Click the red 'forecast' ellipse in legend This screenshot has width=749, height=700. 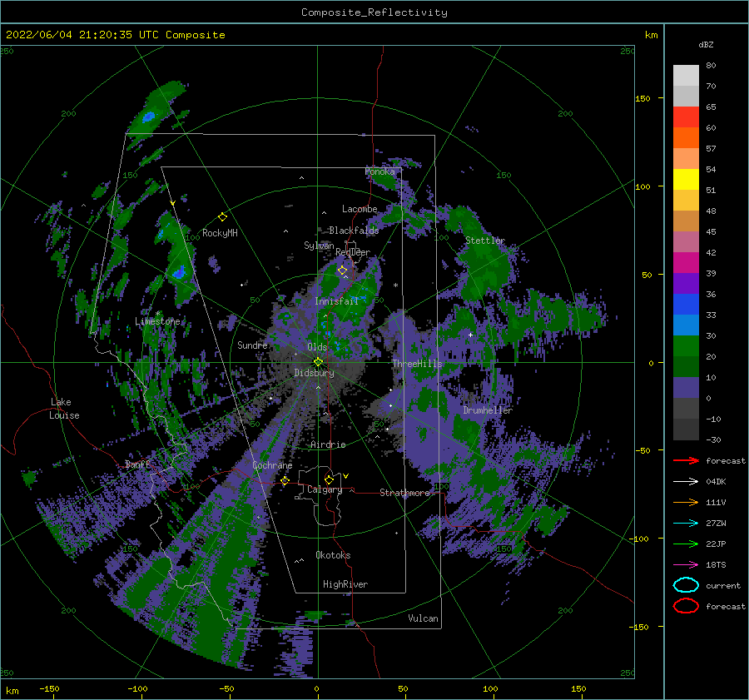(x=686, y=606)
